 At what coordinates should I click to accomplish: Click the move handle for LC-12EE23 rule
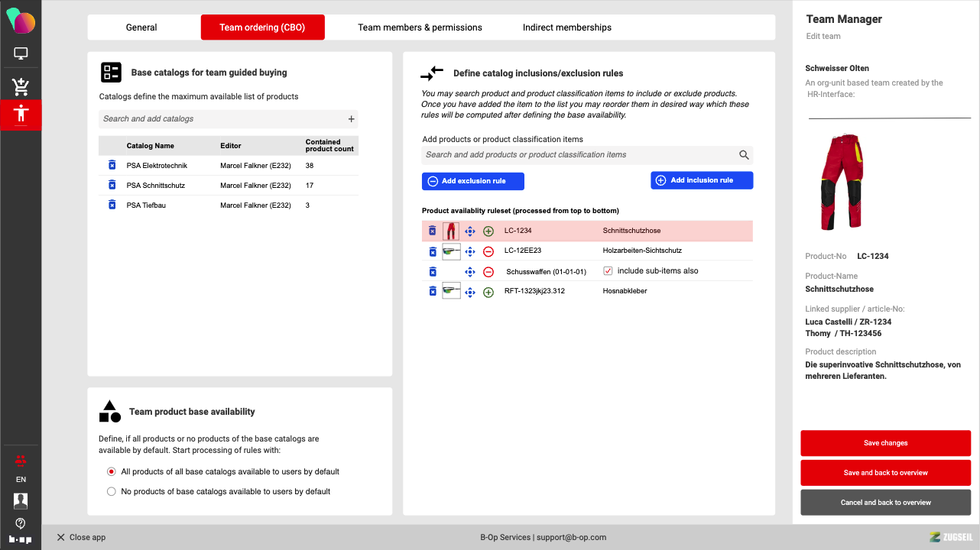pyautogui.click(x=470, y=251)
